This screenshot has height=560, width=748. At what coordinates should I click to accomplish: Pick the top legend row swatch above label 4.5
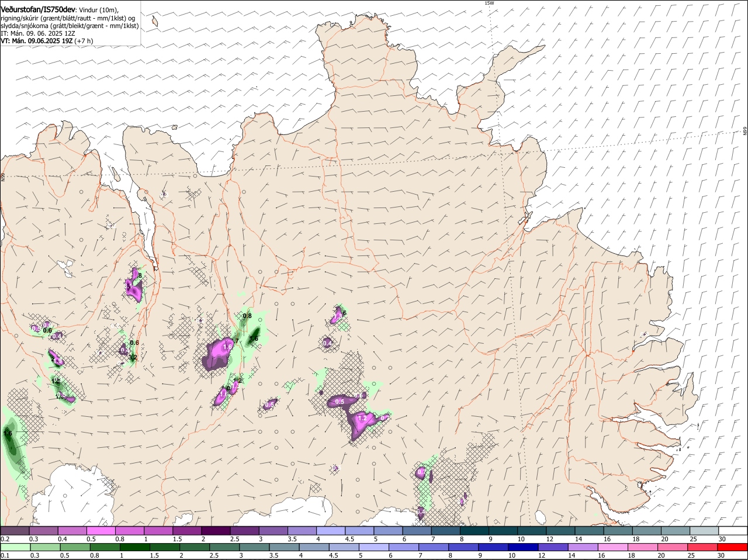359,531
